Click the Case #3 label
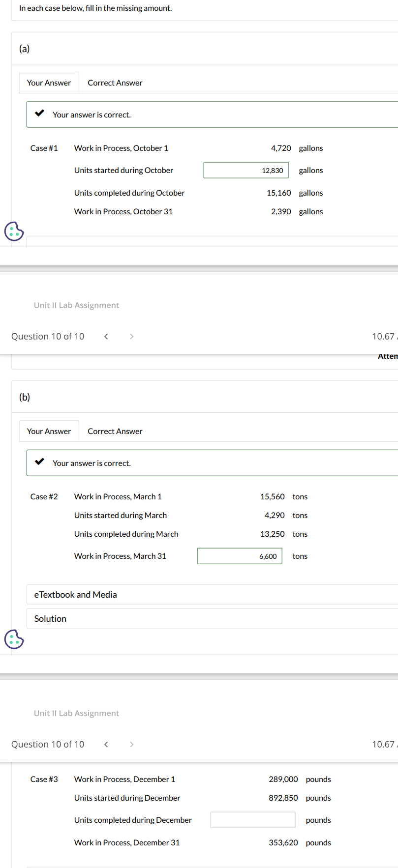 point(44,780)
